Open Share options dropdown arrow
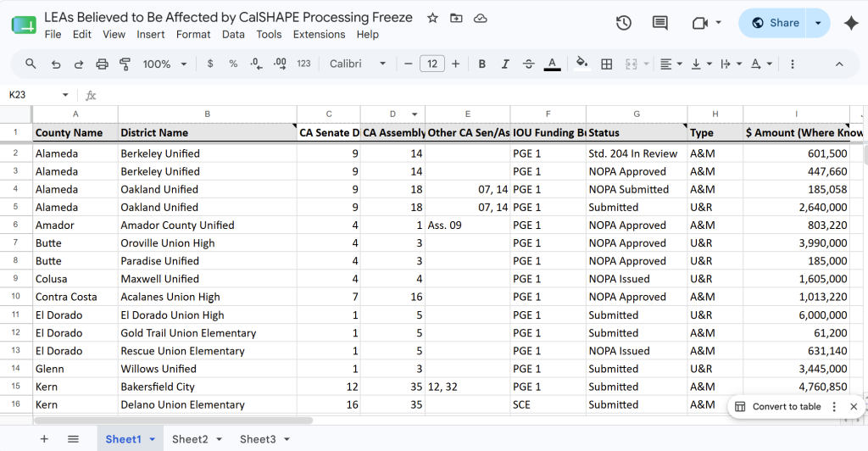The image size is (868, 451). point(818,23)
